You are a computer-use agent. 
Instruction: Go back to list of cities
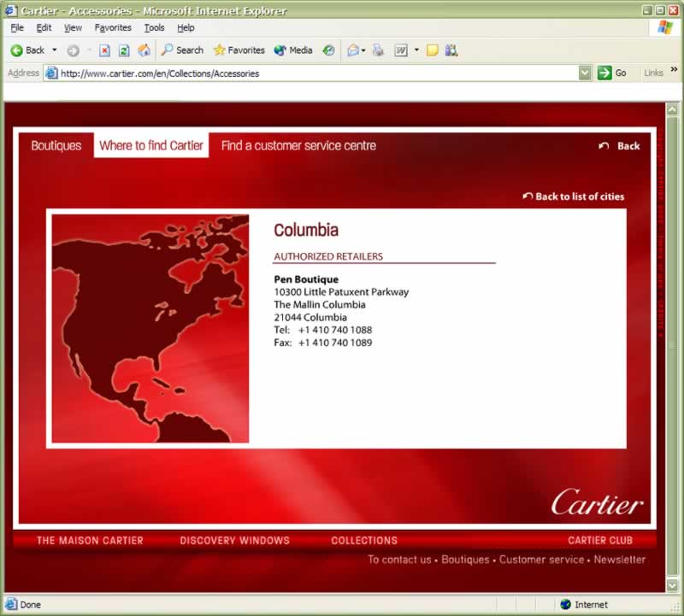pos(574,197)
